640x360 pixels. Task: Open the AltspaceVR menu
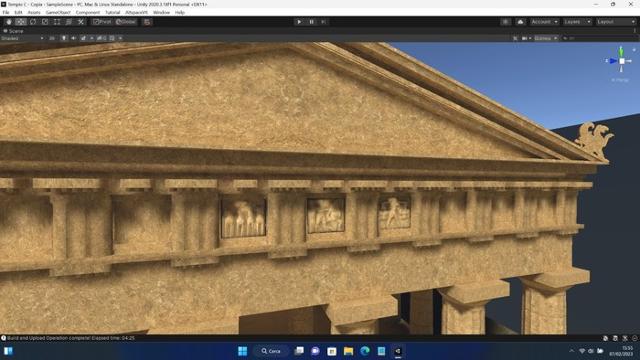click(x=136, y=13)
